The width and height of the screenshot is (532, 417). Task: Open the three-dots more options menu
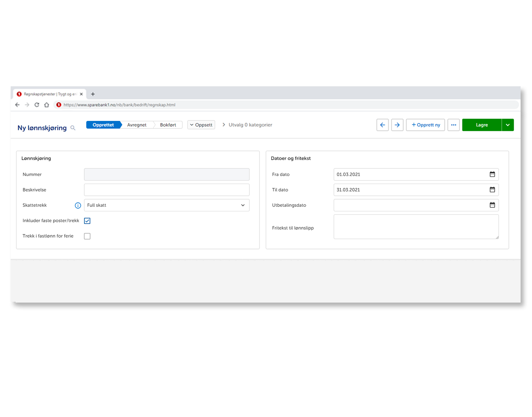pos(453,125)
